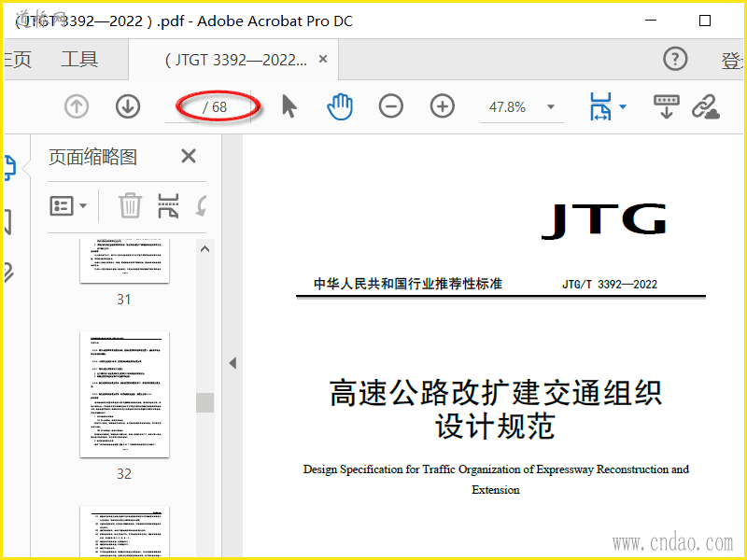Minimize the Acrobat window
This screenshot has width=747, height=560.
651,21
